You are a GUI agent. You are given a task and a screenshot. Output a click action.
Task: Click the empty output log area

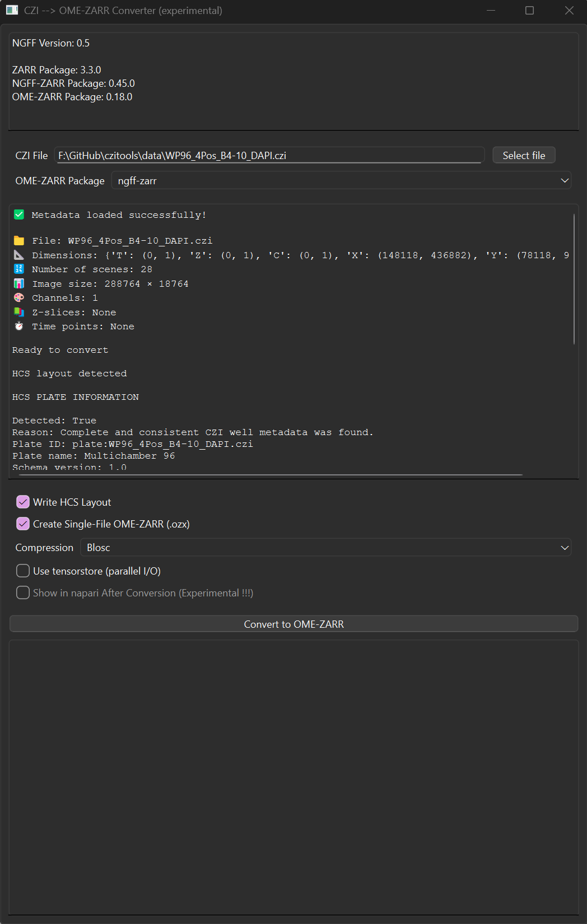point(293,777)
